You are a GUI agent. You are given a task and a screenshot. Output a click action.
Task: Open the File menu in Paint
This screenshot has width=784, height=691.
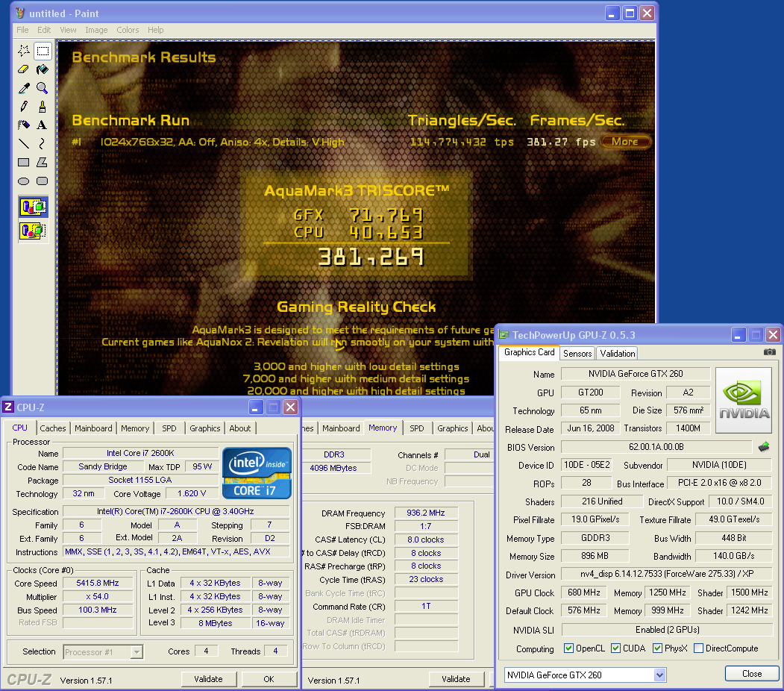click(22, 30)
